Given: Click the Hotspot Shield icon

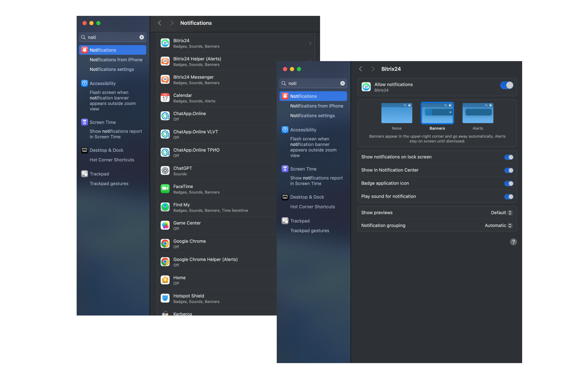Looking at the screenshot, I should pos(165,298).
